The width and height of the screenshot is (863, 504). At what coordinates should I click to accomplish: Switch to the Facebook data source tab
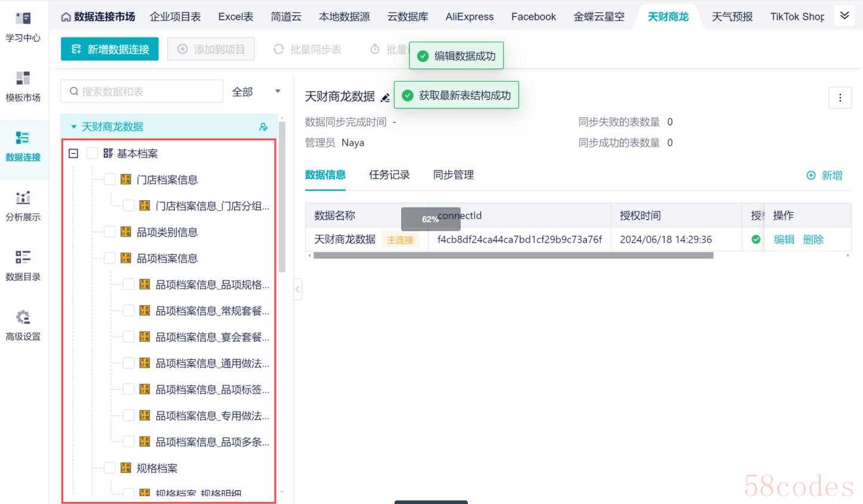point(533,17)
